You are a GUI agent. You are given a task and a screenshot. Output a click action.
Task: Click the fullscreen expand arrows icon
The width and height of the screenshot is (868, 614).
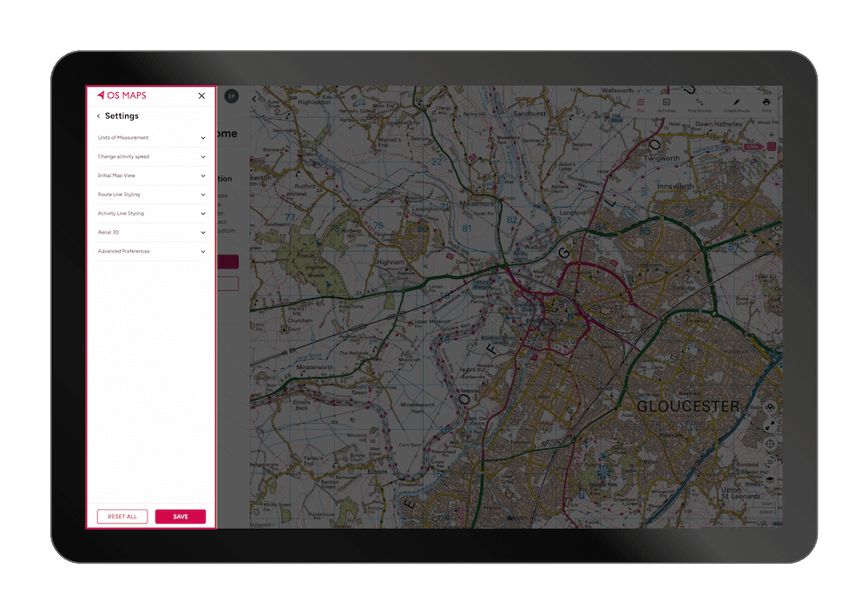(769, 425)
